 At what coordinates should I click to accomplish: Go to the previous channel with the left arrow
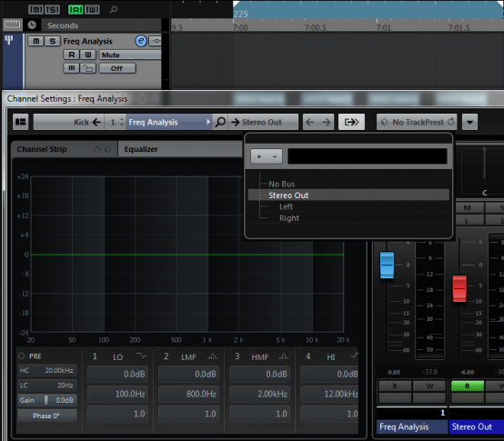pyautogui.click(x=310, y=122)
